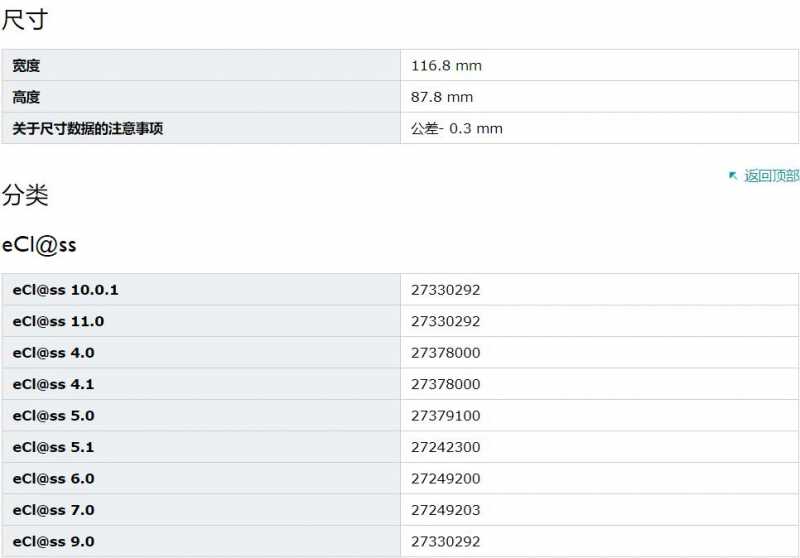This screenshot has width=800, height=558.
Task: Select the 宽度 row label
Action: (x=26, y=66)
